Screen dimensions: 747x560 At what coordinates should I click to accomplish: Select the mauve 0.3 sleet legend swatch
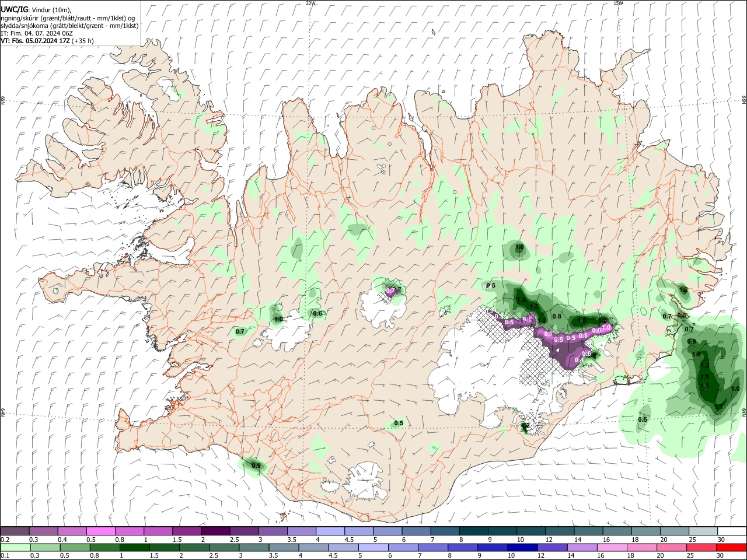(x=43, y=531)
